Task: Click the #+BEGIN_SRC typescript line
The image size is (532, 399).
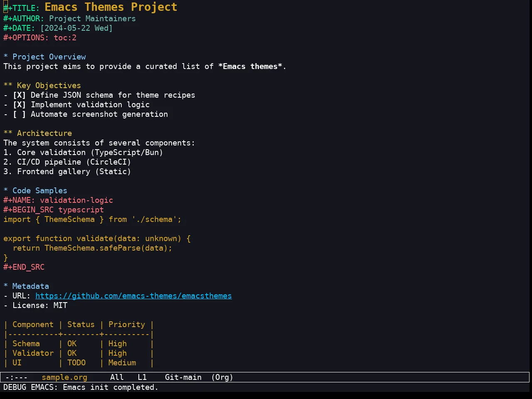Action: (x=54, y=210)
